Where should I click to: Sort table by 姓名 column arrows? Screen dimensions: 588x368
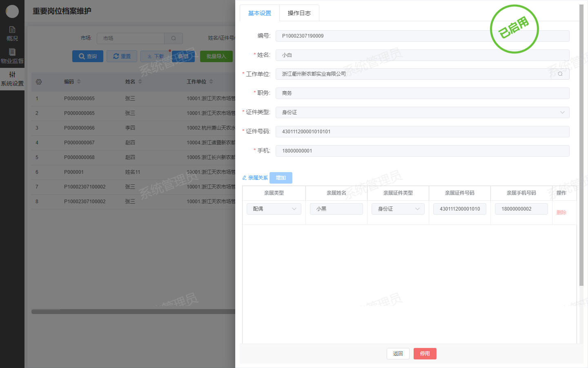click(x=140, y=82)
